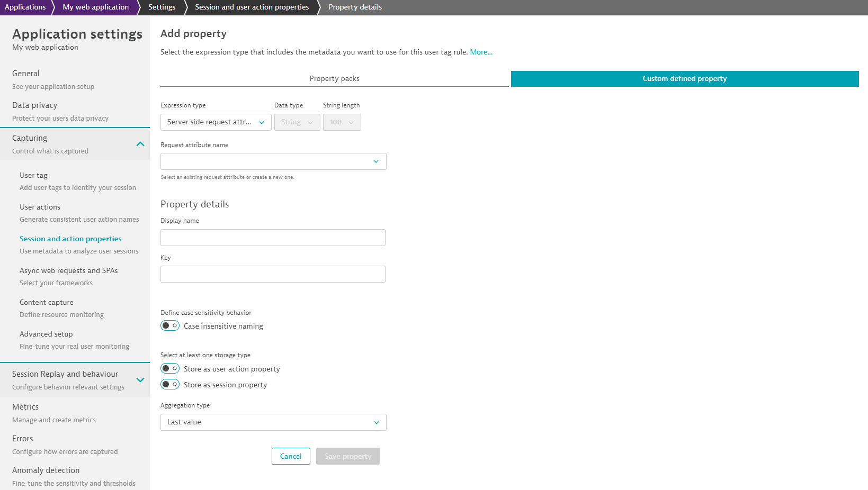Enable Store as user action property
The height and width of the screenshot is (490, 868).
170,369
